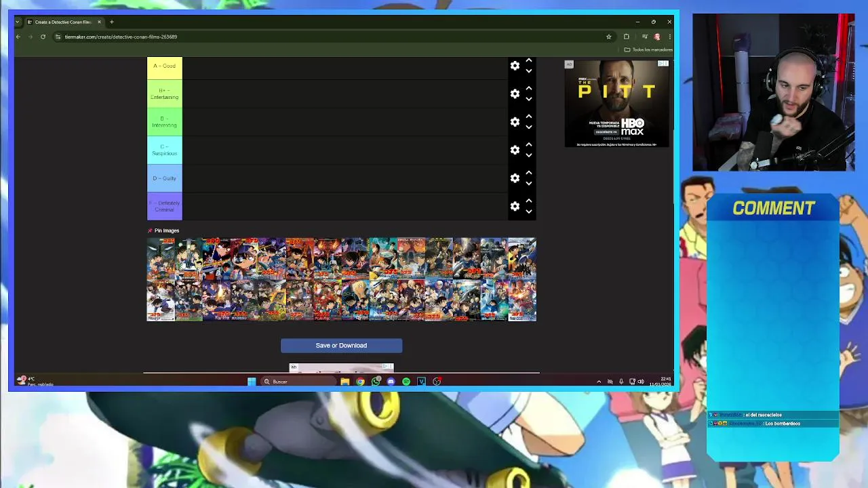The image size is (868, 488).
Task: Reload the tiermaker page
Action: click(43, 37)
